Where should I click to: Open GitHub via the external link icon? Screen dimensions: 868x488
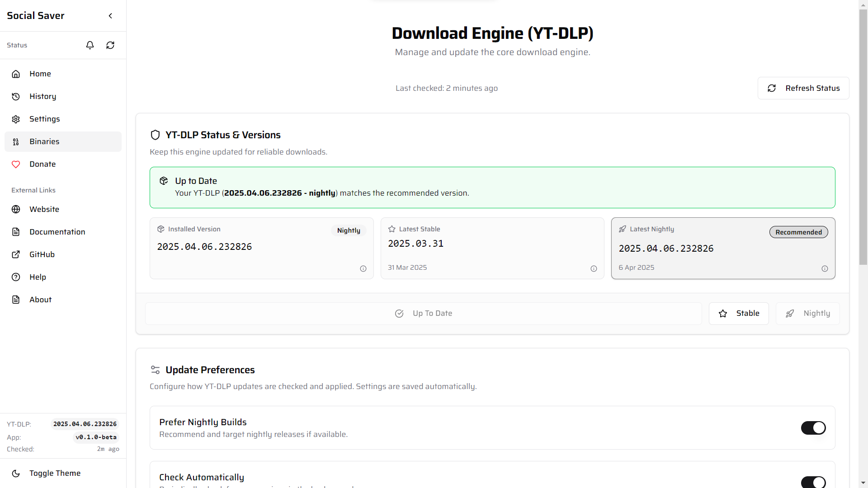coord(16,254)
